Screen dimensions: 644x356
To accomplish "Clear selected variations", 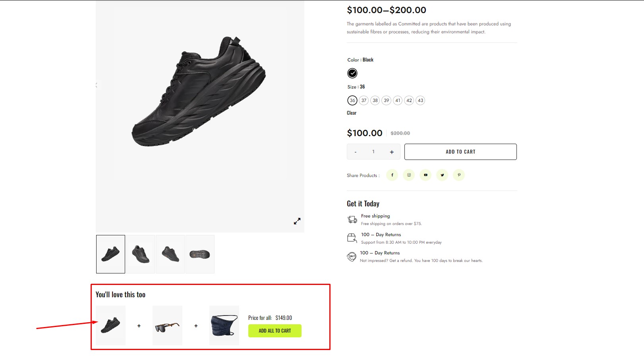I will (352, 113).
